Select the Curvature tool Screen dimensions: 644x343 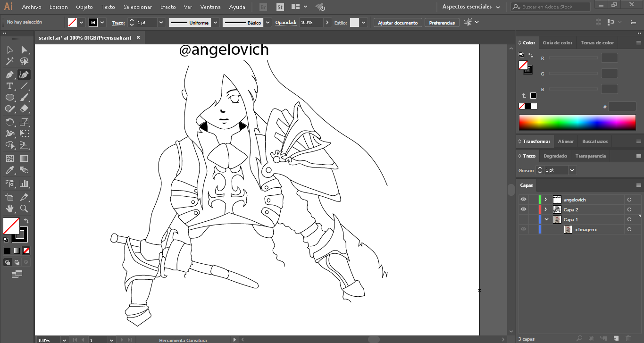click(x=24, y=75)
